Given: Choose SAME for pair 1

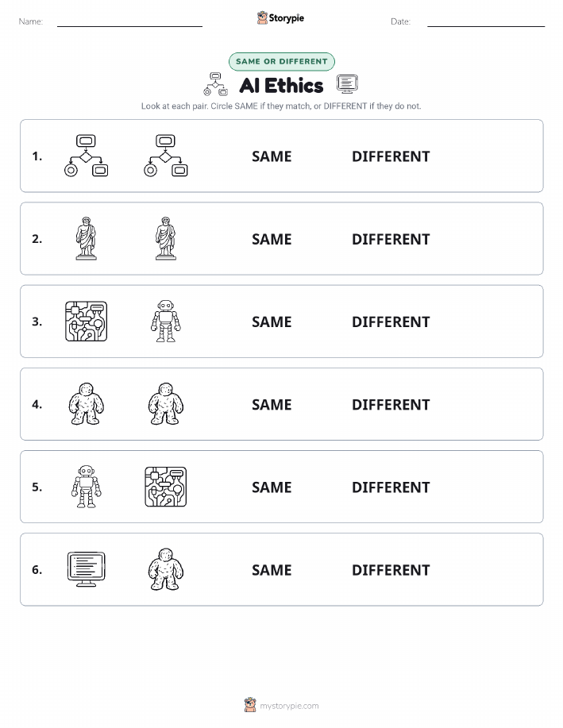Looking at the screenshot, I should [x=272, y=156].
